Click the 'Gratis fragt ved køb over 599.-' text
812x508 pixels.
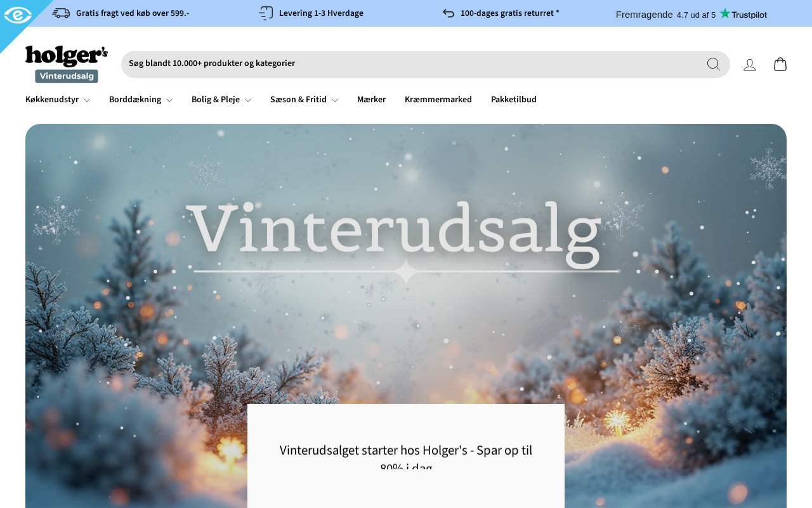click(133, 13)
